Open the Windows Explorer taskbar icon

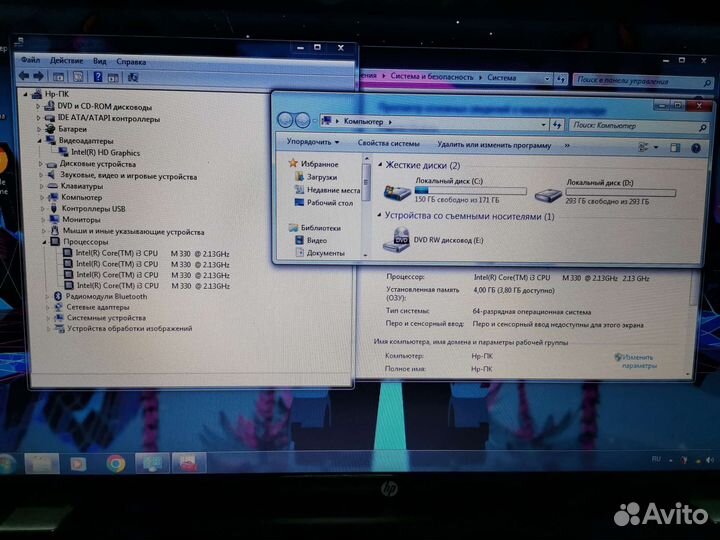(x=41, y=463)
